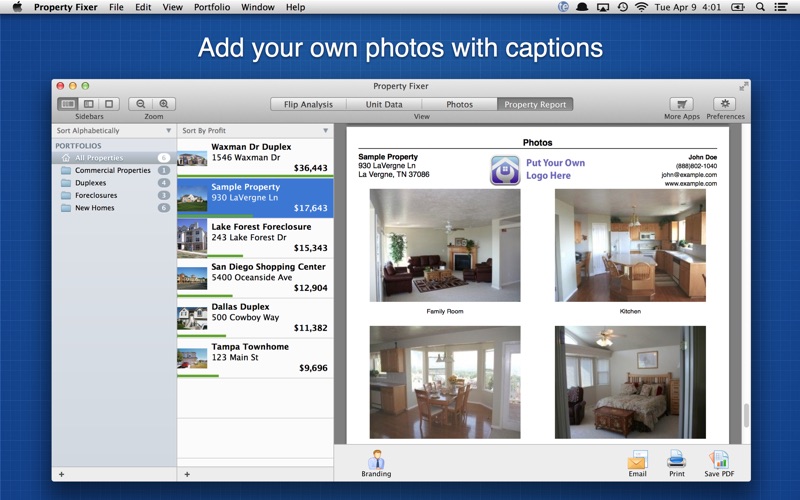Select the Kitchen photo thumbnail
Image resolution: width=800 pixels, height=500 pixels.
630,245
